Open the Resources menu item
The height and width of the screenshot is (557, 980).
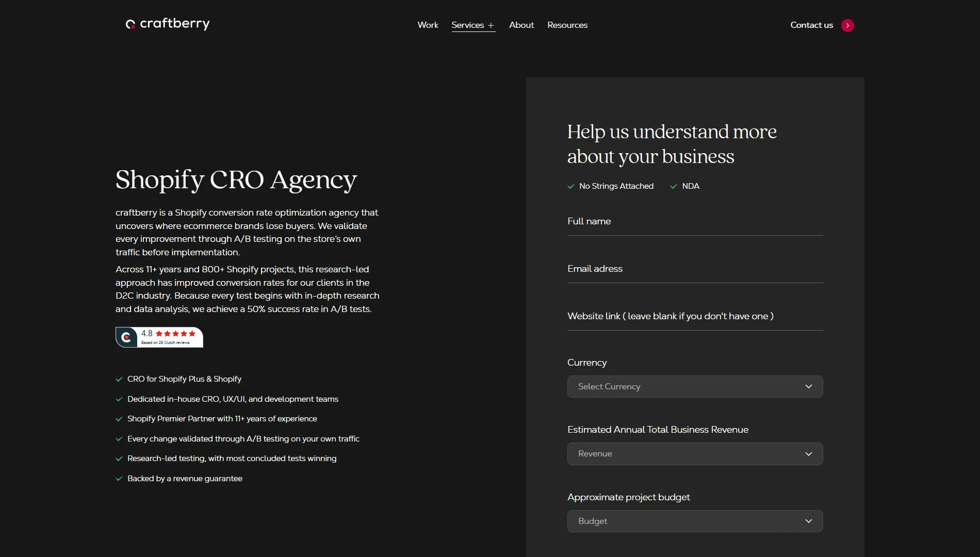click(x=567, y=25)
